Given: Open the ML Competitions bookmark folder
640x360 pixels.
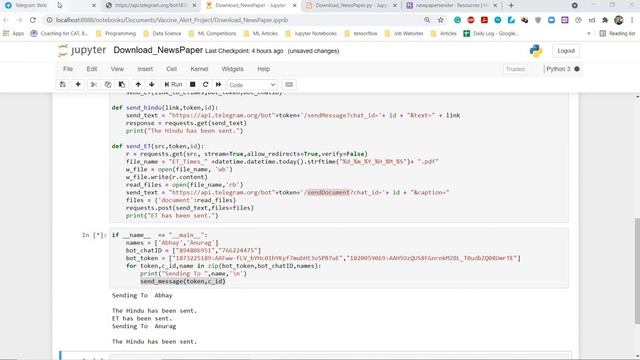Looking at the screenshot, I should tap(212, 33).
